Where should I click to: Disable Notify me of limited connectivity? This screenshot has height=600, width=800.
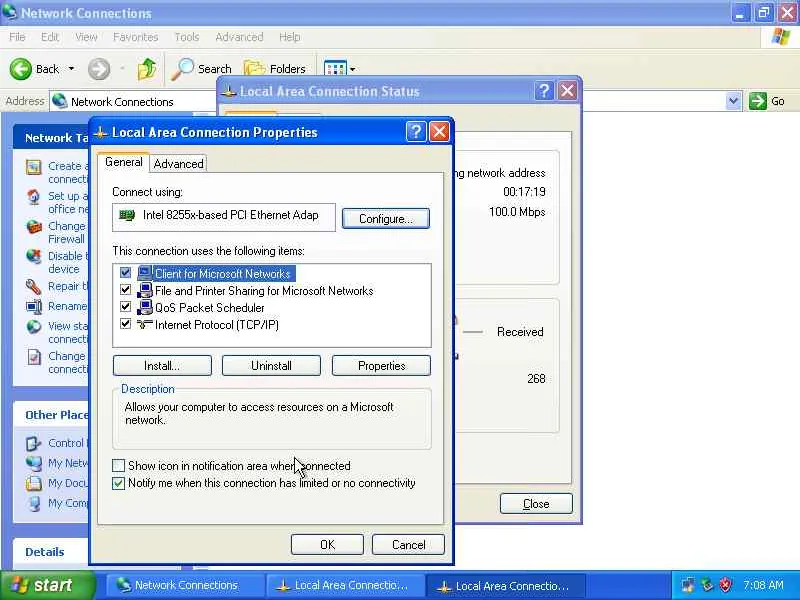(x=118, y=483)
